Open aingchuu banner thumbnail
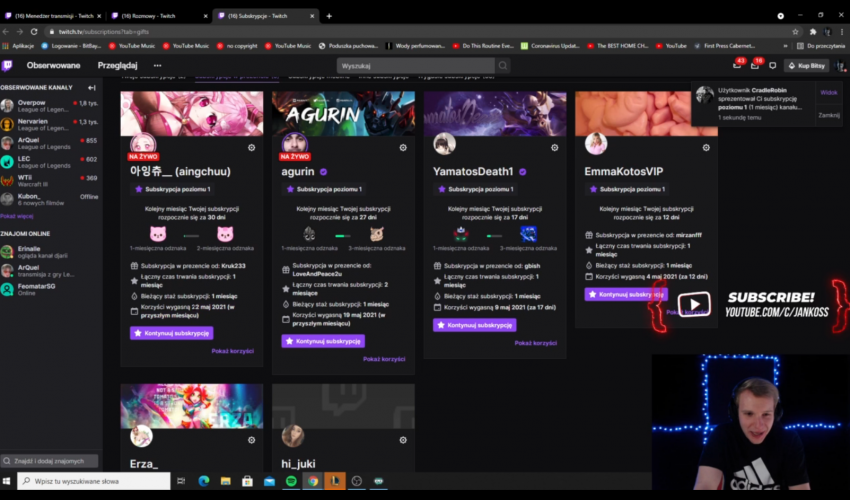This screenshot has height=500, width=850. click(x=192, y=113)
